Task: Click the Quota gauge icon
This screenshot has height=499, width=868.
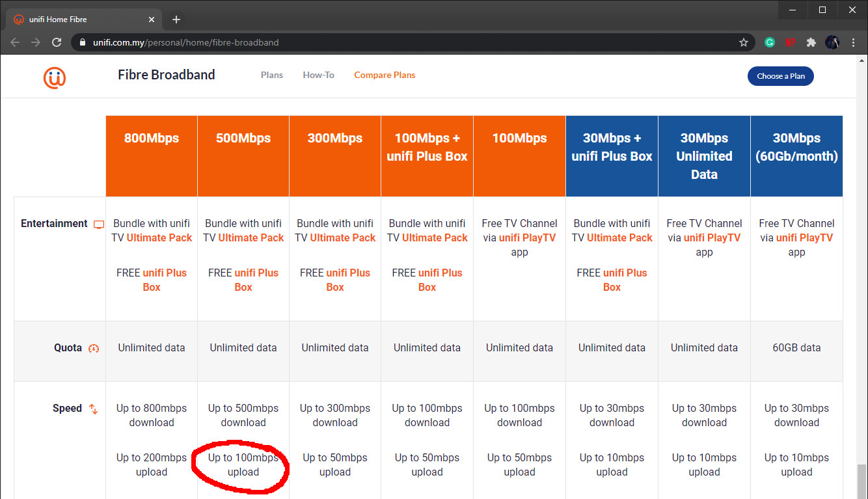Action: click(94, 348)
